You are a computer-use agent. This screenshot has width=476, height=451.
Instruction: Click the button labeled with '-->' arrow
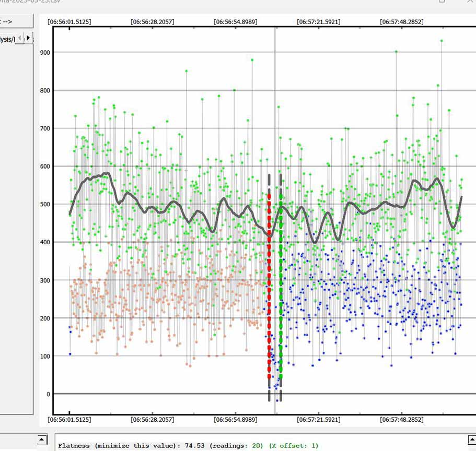click(x=16, y=21)
